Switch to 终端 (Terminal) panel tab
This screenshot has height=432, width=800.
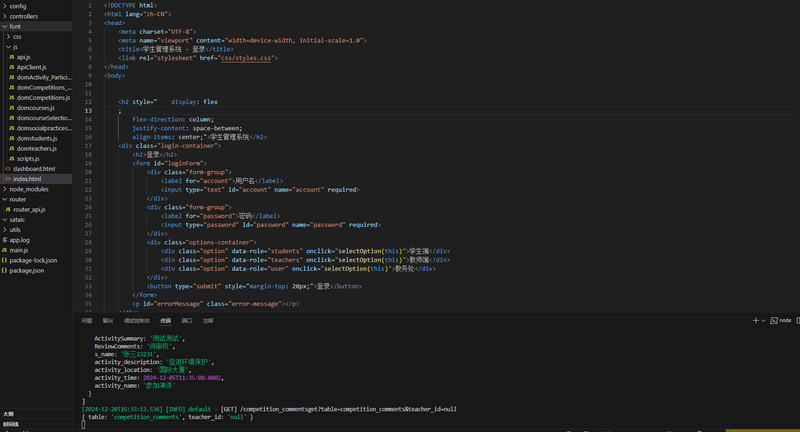click(x=165, y=321)
